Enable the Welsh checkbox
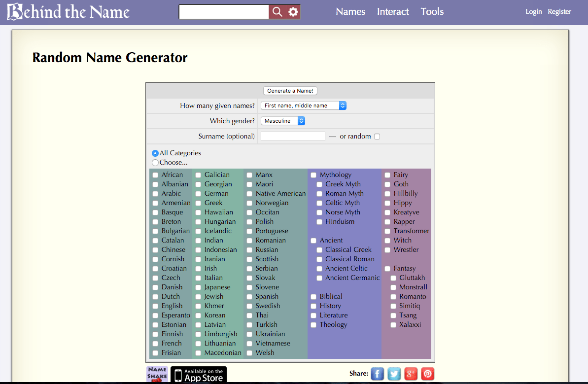 coord(249,353)
